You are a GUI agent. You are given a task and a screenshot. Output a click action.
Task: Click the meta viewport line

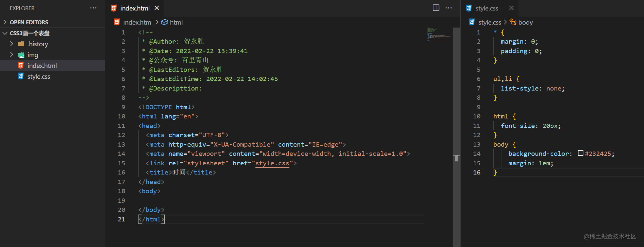[x=278, y=154]
